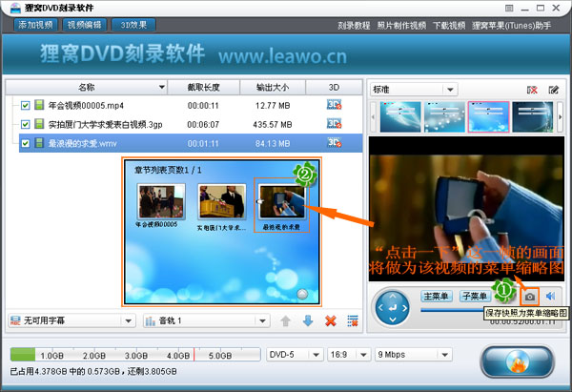Screen dimensions: 572x392
Task: Uncheck the 实拍厦门大学求爱表白视频.3gp checkbox
Action: pos(25,124)
